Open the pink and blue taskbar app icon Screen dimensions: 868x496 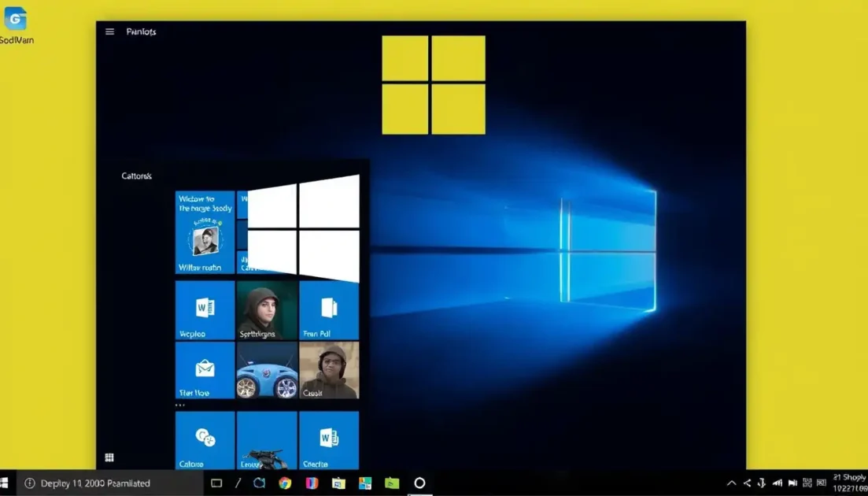312,483
